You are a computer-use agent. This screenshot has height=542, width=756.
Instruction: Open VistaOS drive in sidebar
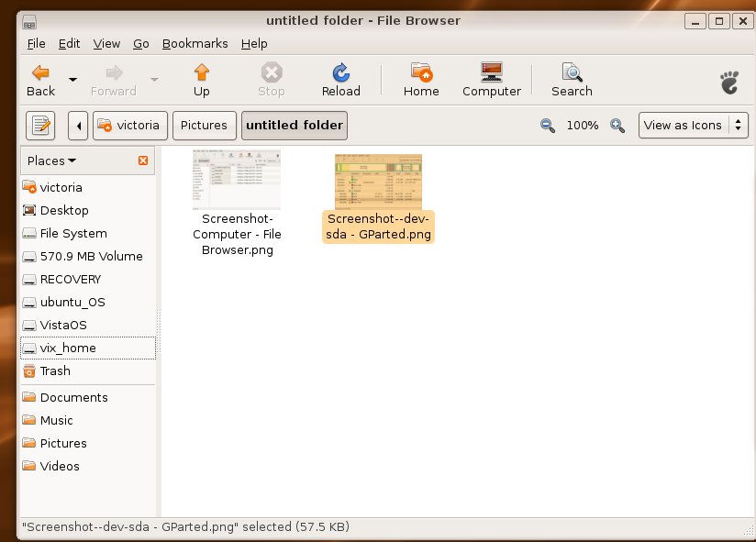pos(88,326)
